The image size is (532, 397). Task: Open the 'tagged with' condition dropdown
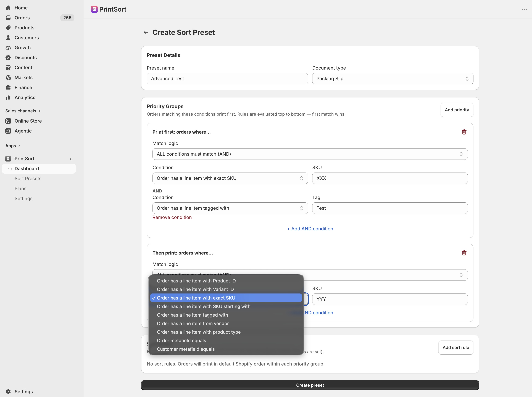point(230,208)
